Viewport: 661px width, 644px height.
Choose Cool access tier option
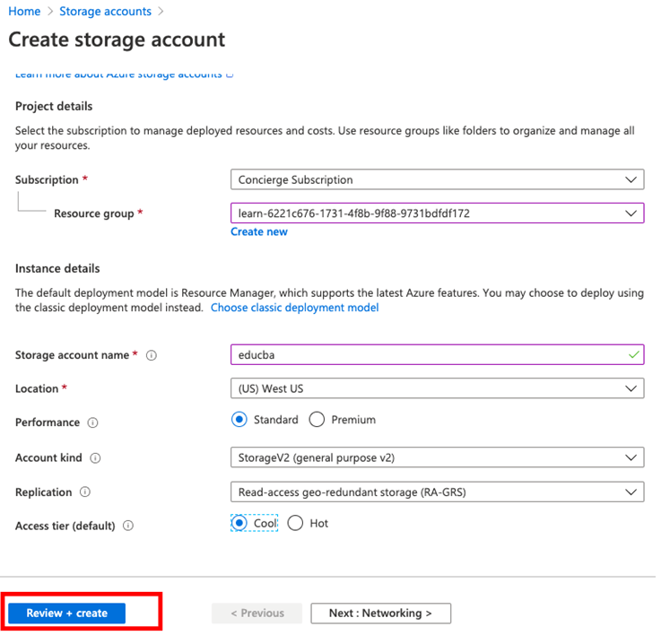239,523
